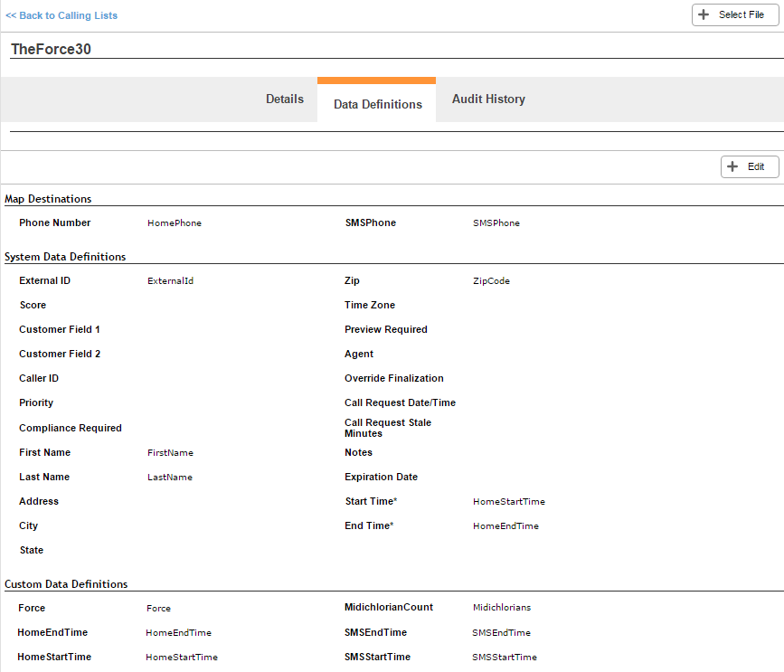Select the SMSEndTime value
784x672 pixels.
point(501,633)
